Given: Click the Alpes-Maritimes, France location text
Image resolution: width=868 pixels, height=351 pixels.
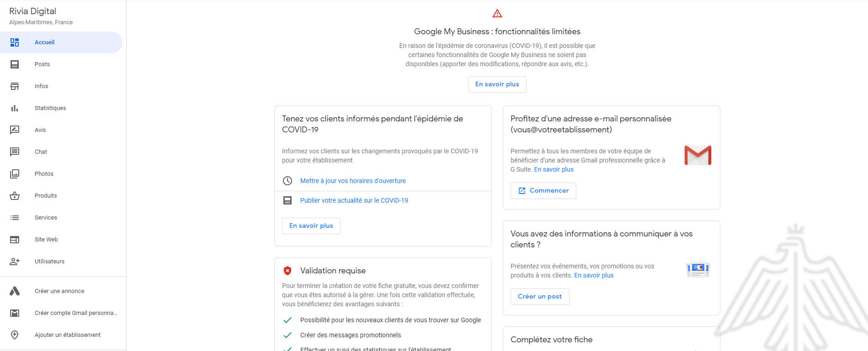Looking at the screenshot, I should 41,22.
